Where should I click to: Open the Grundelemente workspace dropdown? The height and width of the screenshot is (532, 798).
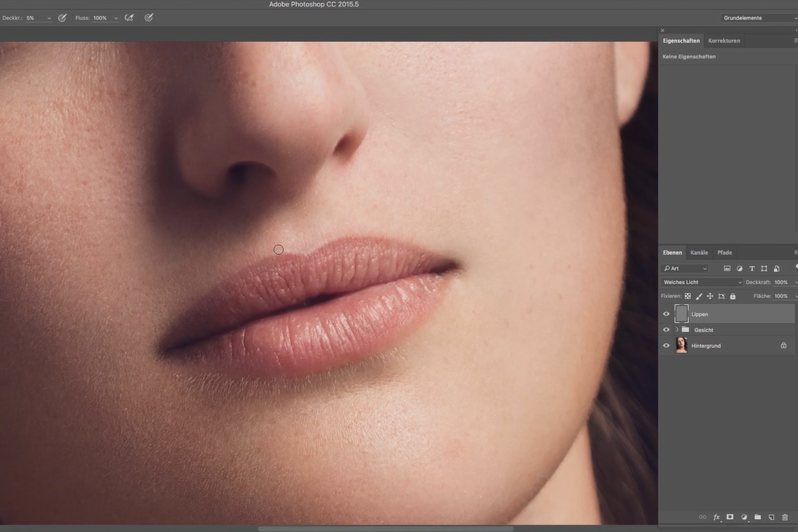click(x=759, y=18)
